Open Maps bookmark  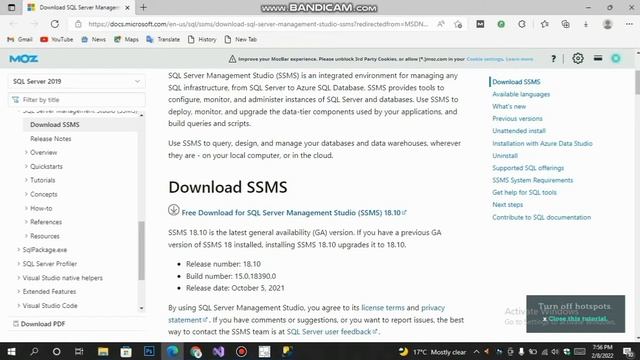click(x=126, y=40)
